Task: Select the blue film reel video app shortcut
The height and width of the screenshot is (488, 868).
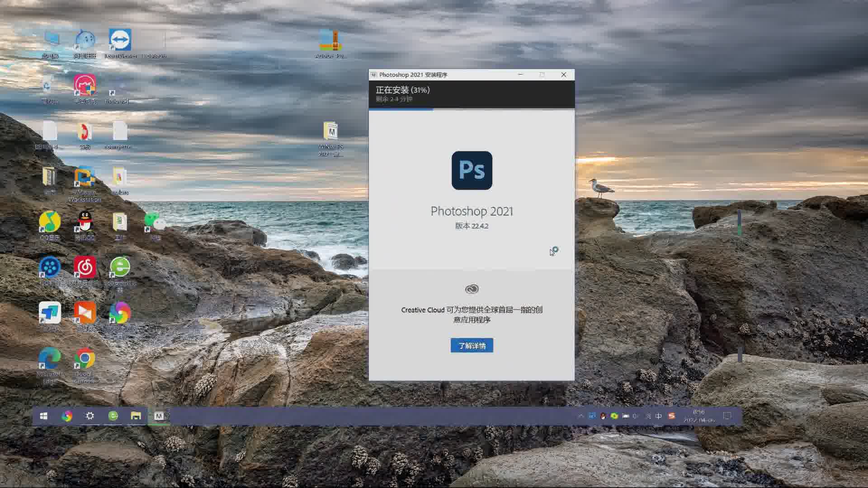Action: [50, 271]
